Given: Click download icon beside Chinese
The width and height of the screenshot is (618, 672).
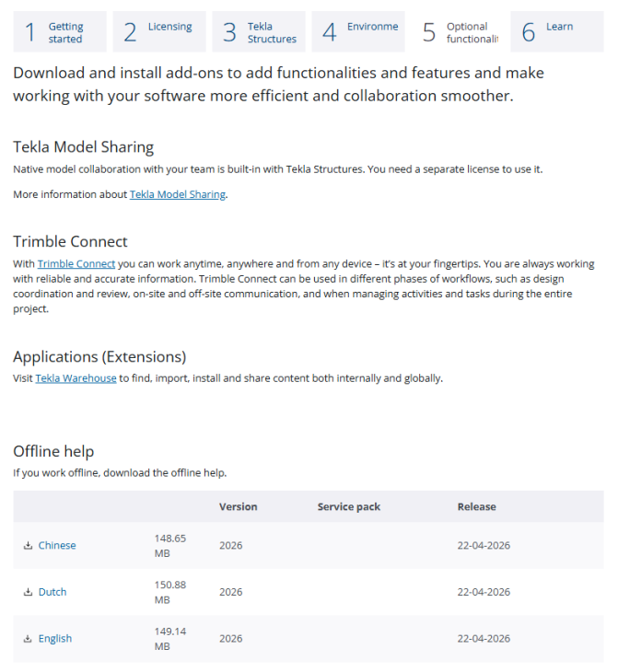Looking at the screenshot, I should click(x=28, y=546).
